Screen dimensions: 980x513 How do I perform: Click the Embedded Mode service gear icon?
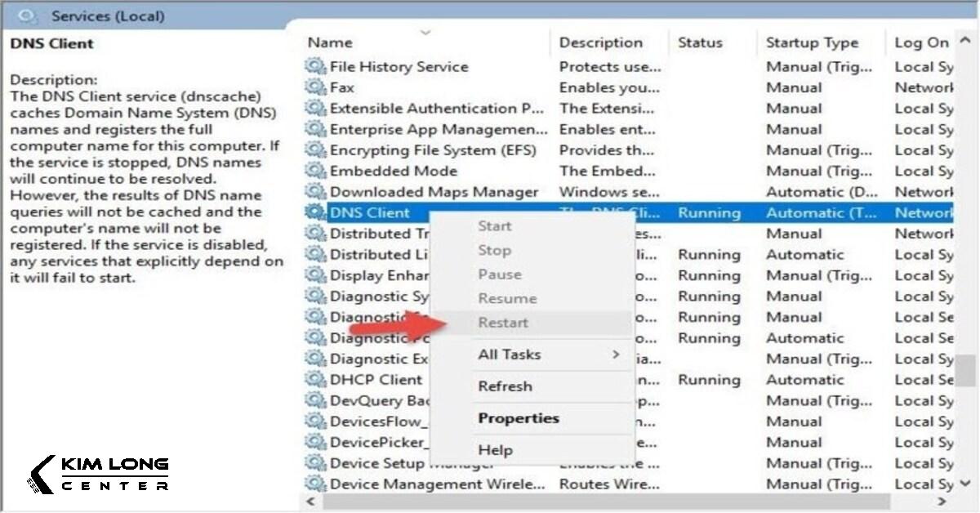pyautogui.click(x=315, y=171)
